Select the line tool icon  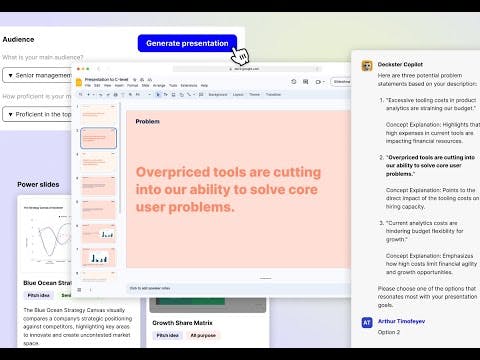tap(189, 95)
